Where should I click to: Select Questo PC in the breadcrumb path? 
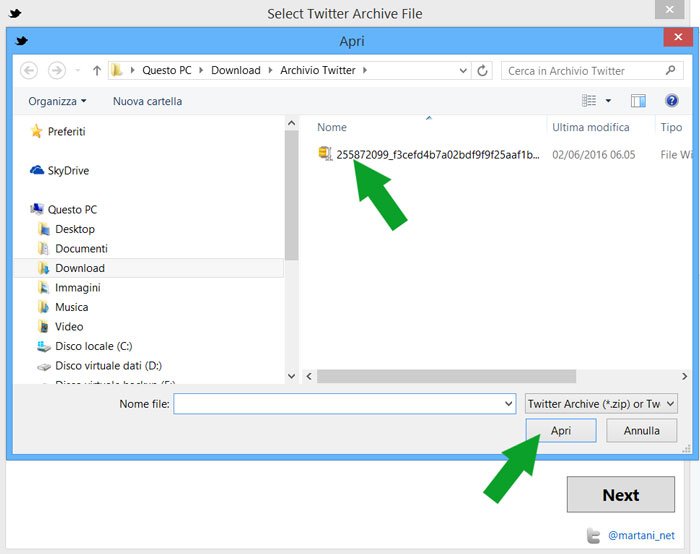click(167, 71)
